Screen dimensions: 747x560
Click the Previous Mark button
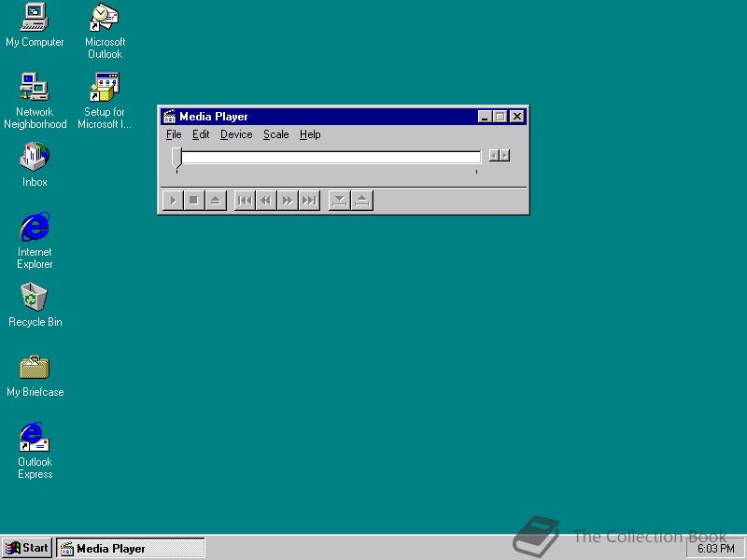point(245,201)
